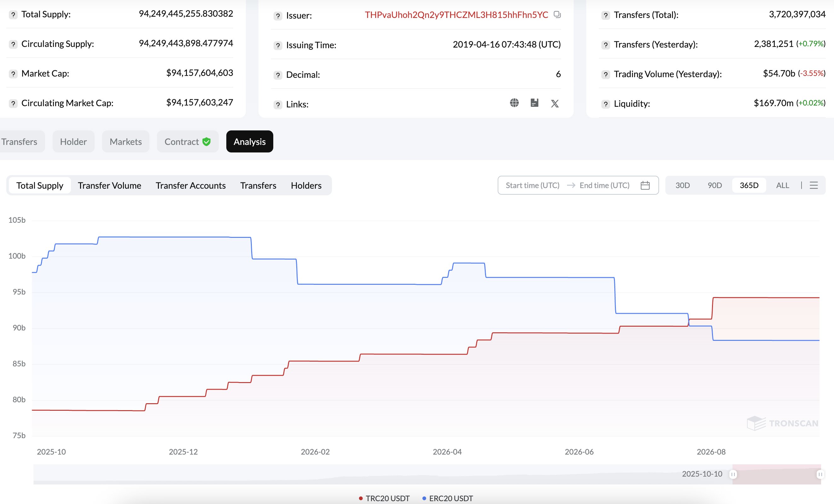Click the Total Supply help question icon
Screen dimensions: 834x504
pos(13,14)
